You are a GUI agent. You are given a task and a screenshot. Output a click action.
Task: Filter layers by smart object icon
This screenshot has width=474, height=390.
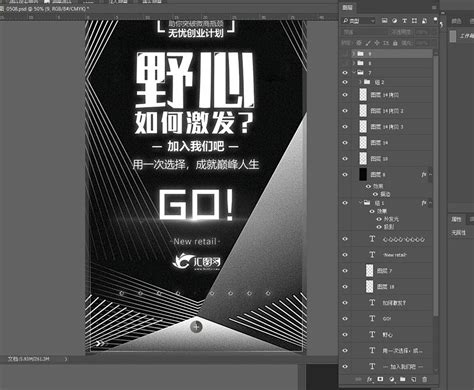424,21
